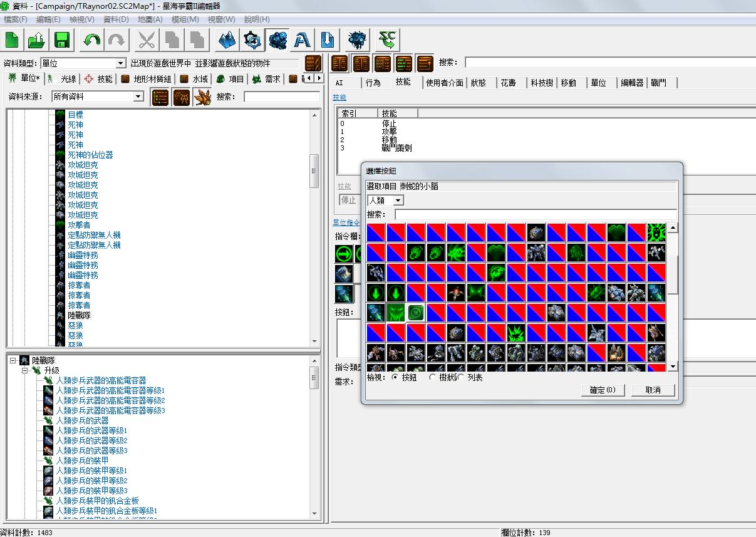The height and width of the screenshot is (537, 756).
Task: Select 攻擊者 in the unit list
Action: [x=79, y=225]
